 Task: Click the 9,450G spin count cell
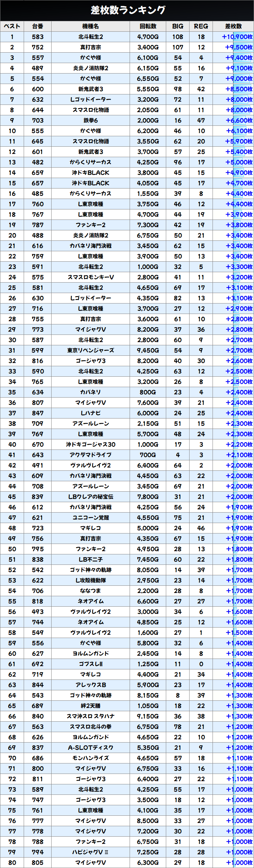click(148, 350)
